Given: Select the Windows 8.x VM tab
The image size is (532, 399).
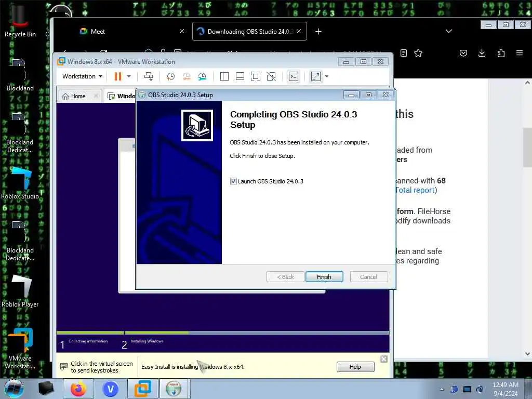Looking at the screenshot, I should click(x=121, y=96).
